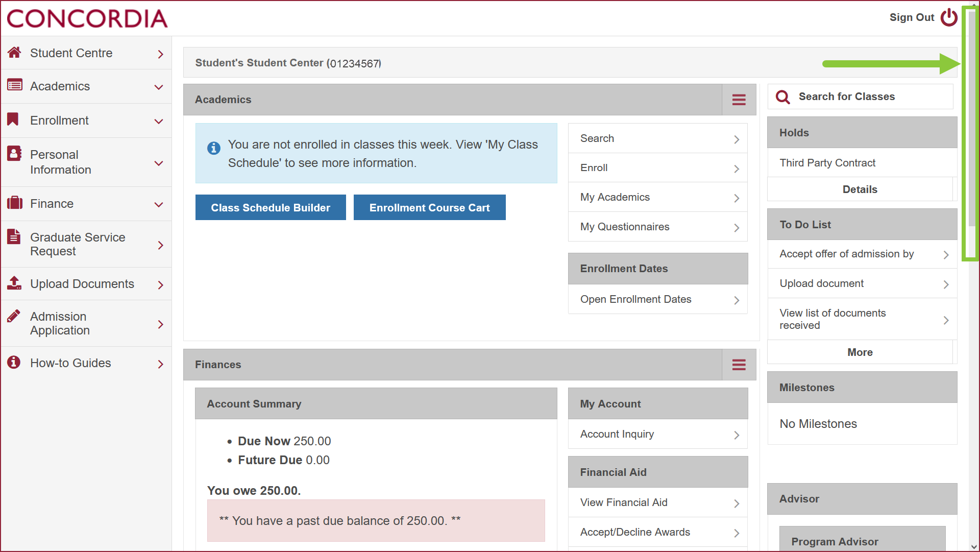Click the 'Future Due 0.00' text

(x=284, y=460)
